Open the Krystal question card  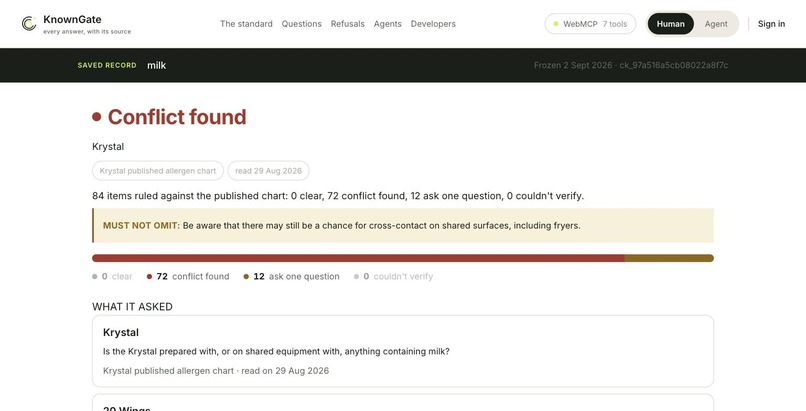click(402, 351)
